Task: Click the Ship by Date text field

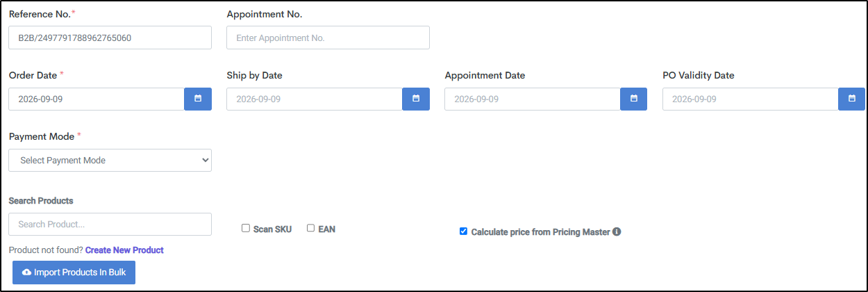Action: click(315, 99)
